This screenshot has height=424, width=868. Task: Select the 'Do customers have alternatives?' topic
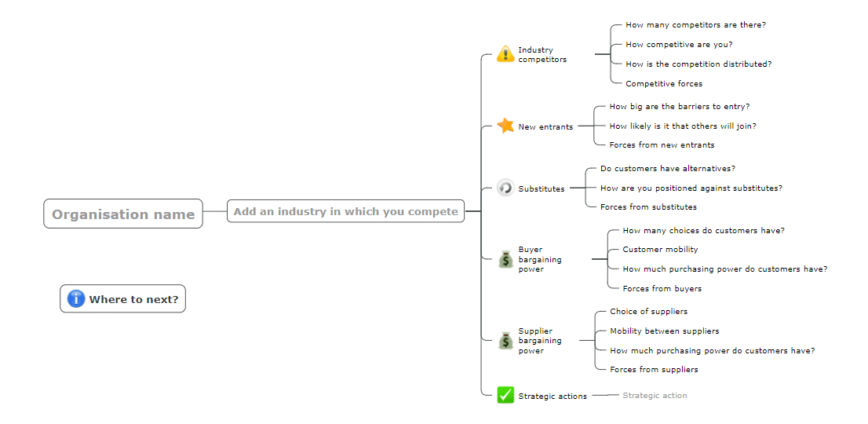pyautogui.click(x=668, y=168)
